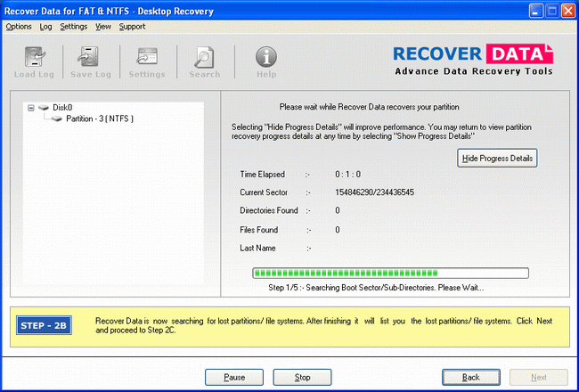This screenshot has height=392, width=579.
Task: Click the Load Log toolbar icon
Action: click(33, 57)
